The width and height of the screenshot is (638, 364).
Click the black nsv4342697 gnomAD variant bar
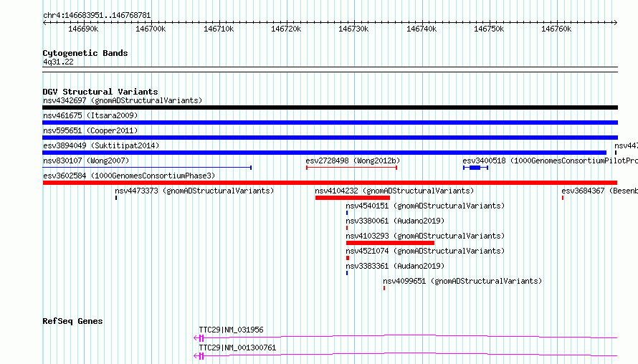coord(330,107)
